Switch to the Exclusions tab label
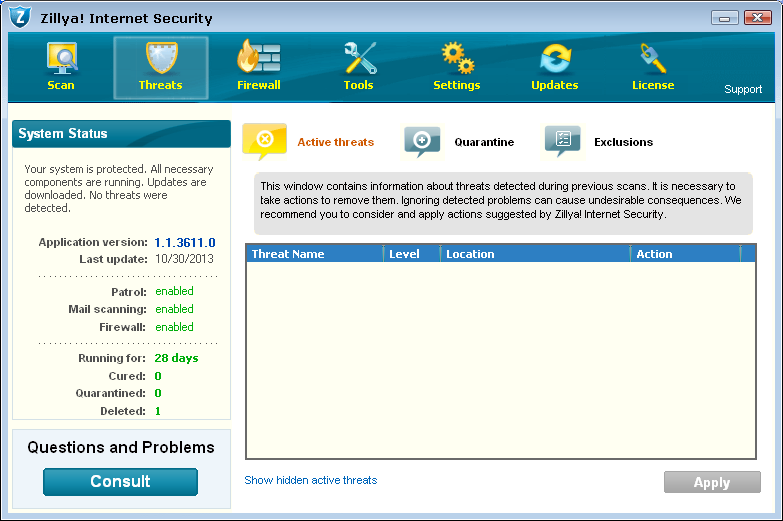This screenshot has width=783, height=521. (623, 142)
